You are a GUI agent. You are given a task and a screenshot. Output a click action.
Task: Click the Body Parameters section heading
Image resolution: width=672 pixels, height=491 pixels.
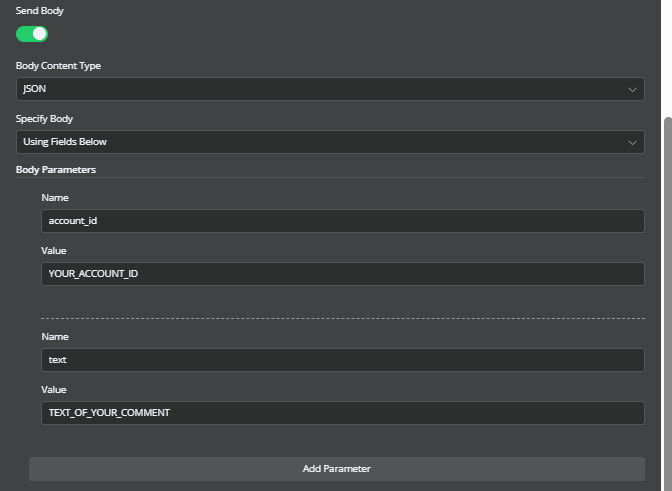[x=56, y=170]
